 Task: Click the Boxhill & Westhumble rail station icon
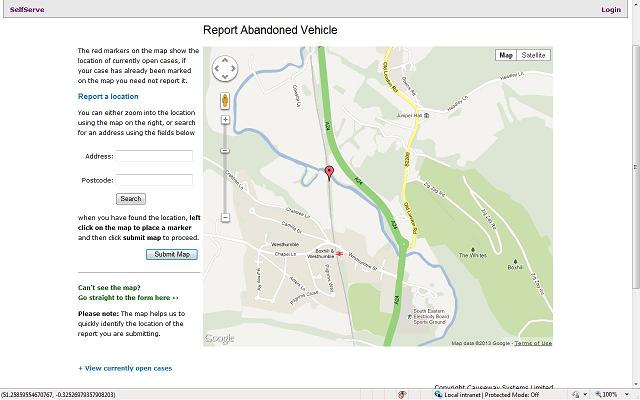339,254
